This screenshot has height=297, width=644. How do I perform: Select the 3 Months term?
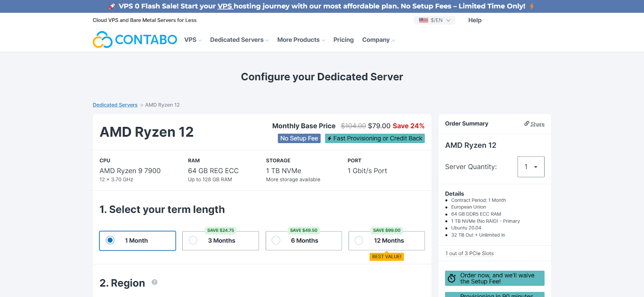tap(221, 241)
